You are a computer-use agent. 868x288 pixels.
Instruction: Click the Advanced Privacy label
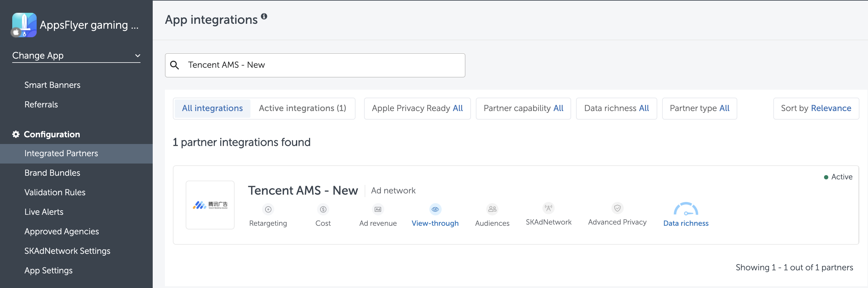click(x=617, y=222)
